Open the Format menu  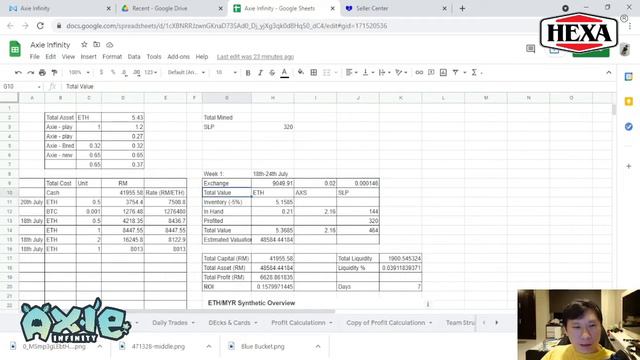112,57
